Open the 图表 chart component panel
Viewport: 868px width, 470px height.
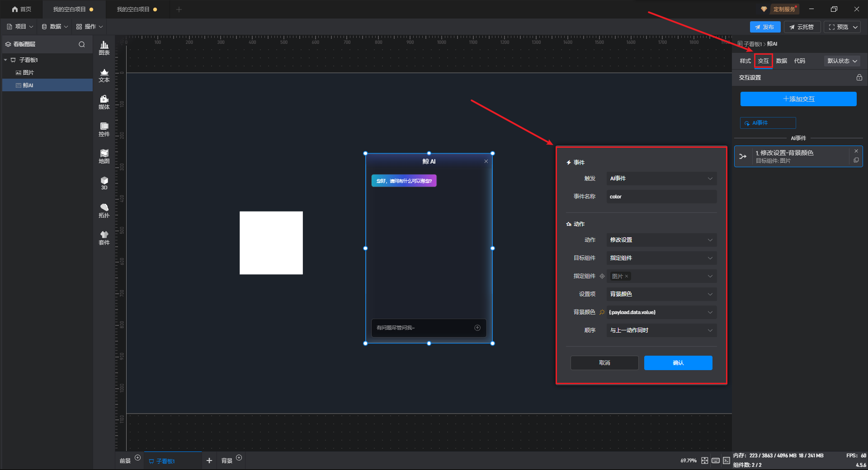(104, 48)
